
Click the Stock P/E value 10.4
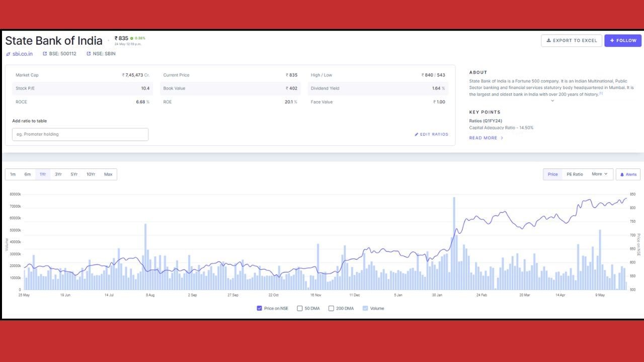pyautogui.click(x=145, y=88)
